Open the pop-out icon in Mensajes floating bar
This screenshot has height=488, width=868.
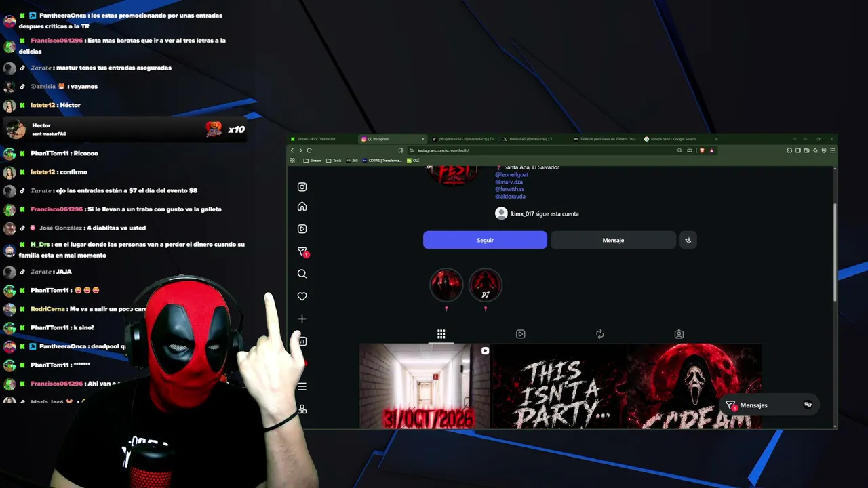(x=808, y=405)
